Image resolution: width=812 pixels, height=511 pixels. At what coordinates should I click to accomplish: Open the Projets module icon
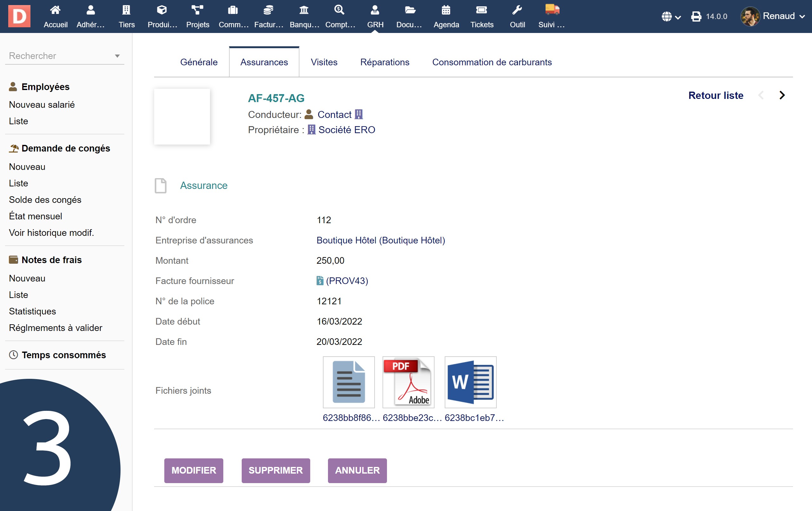pos(197,10)
